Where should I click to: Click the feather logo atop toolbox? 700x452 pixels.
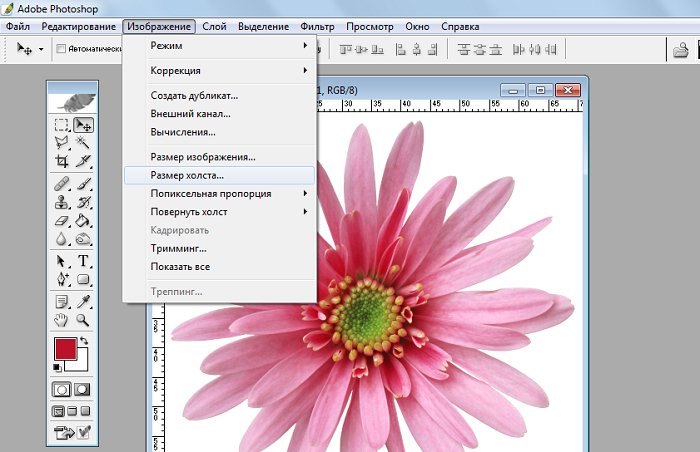tap(72, 102)
